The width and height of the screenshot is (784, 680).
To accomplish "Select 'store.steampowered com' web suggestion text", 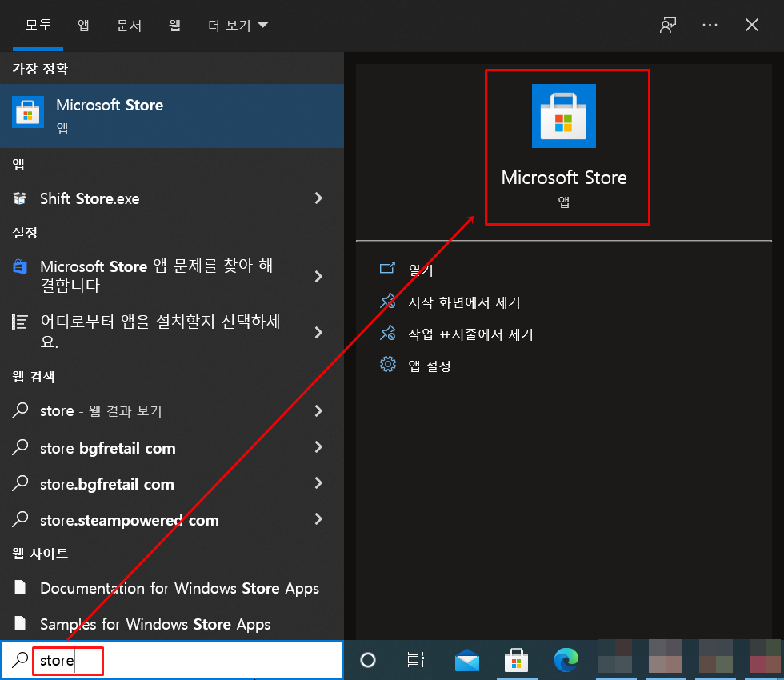I will click(130, 520).
